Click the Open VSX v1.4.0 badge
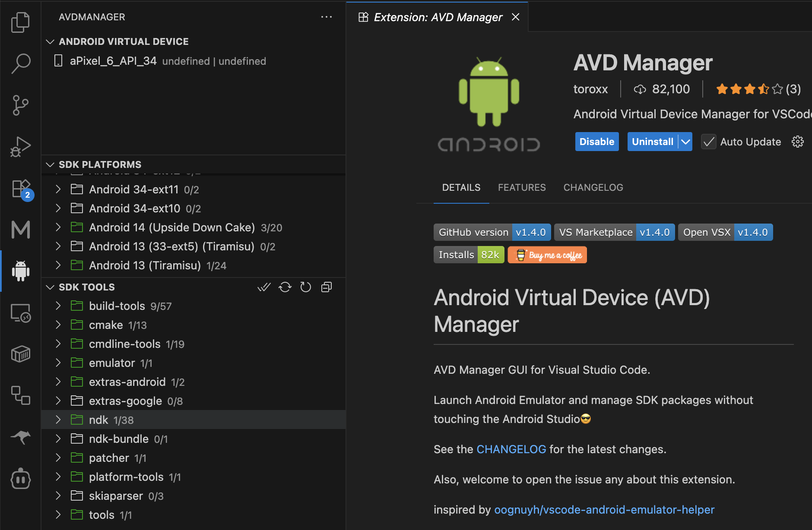This screenshot has width=812, height=530. pyautogui.click(x=725, y=232)
